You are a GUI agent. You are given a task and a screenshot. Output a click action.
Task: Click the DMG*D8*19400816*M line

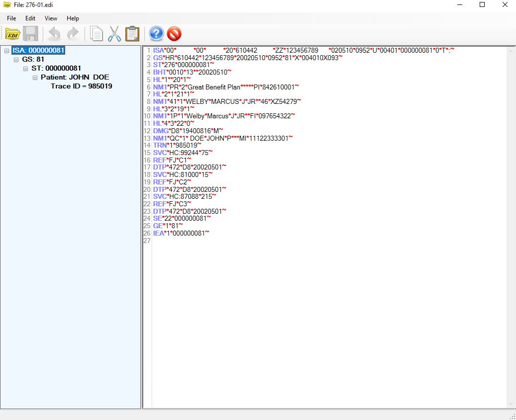click(x=188, y=130)
